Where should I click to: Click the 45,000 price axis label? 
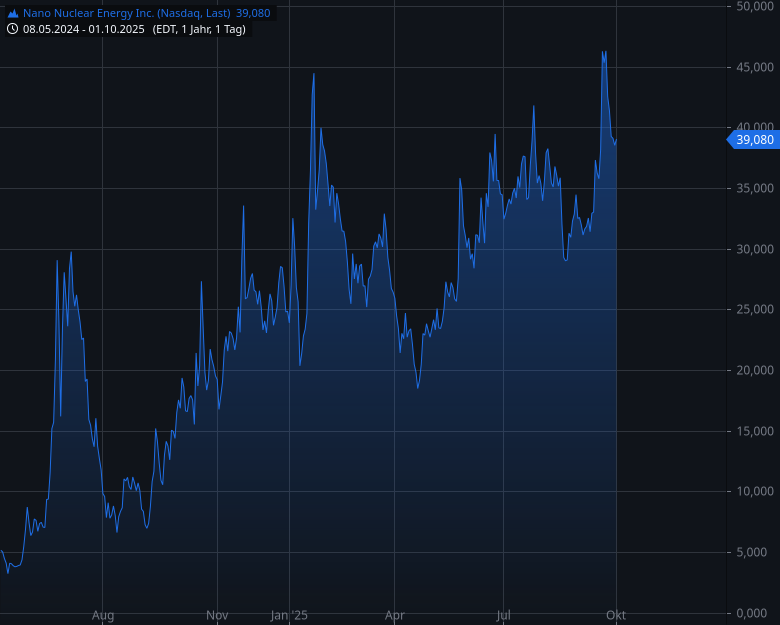754,67
